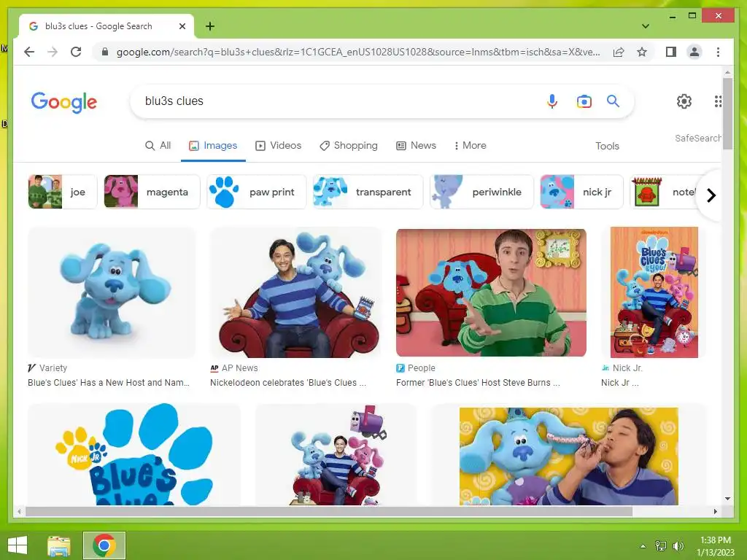The image size is (747, 560).
Task: Open the network icon in system tray
Action: click(x=661, y=546)
